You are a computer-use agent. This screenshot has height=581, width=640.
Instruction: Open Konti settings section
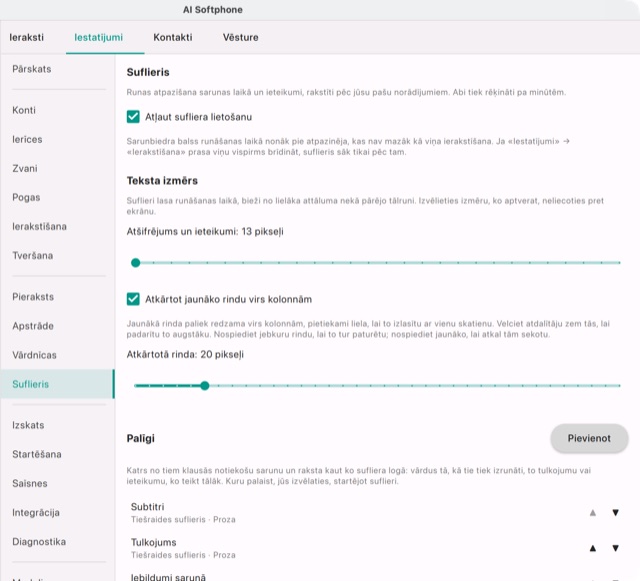pyautogui.click(x=58, y=110)
